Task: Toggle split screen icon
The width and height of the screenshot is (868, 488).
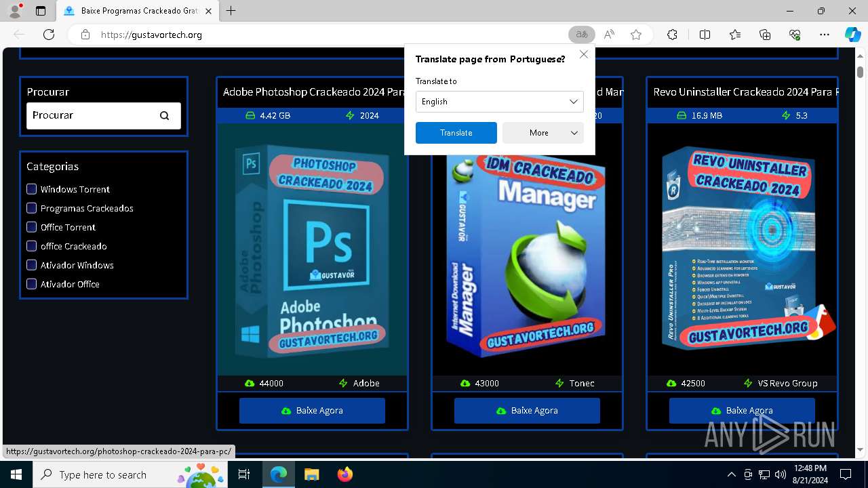Action: (705, 35)
